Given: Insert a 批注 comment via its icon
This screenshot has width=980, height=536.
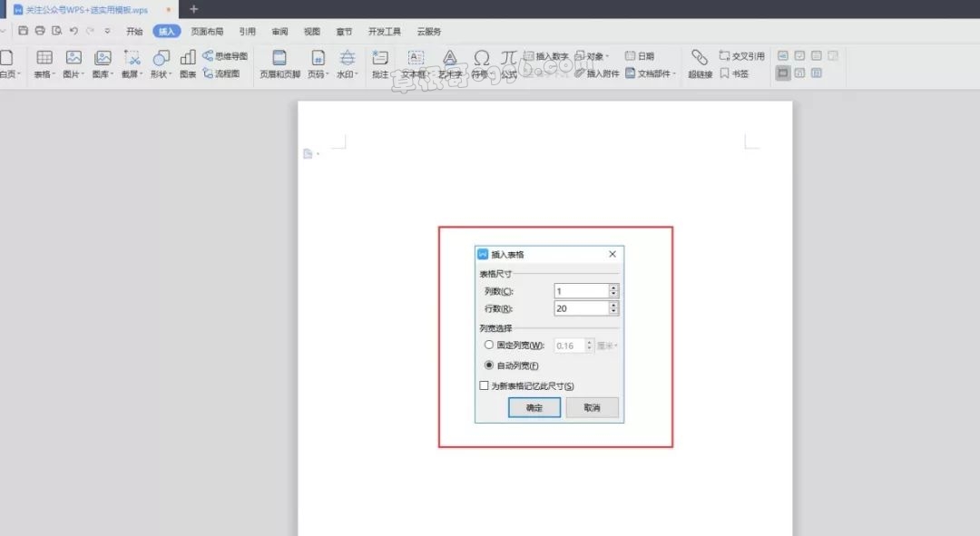Looking at the screenshot, I should 380,58.
